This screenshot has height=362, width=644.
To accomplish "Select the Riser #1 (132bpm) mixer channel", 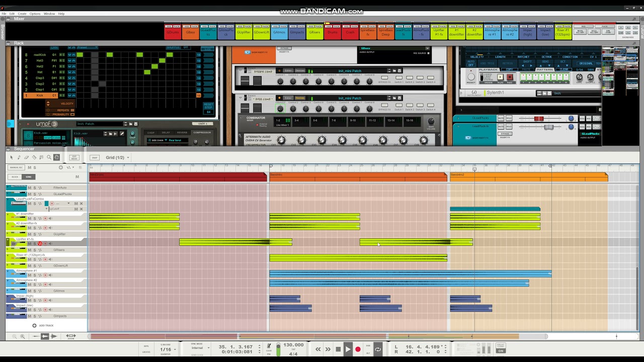I will point(563,33).
